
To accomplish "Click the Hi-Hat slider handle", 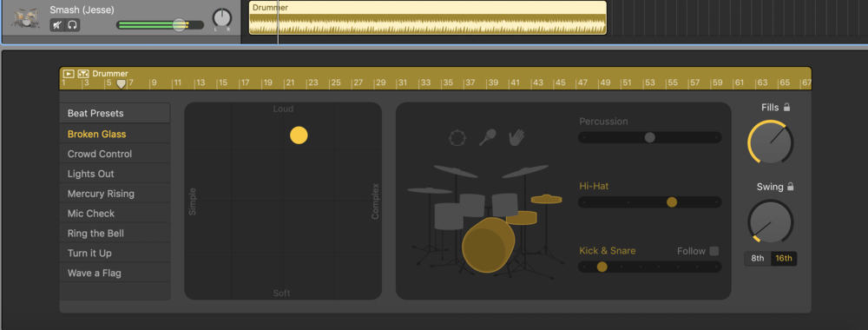I will coord(672,202).
